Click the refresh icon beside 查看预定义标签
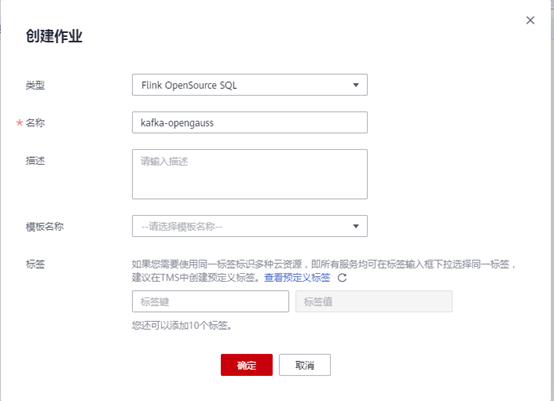554x401 pixels. click(342, 278)
